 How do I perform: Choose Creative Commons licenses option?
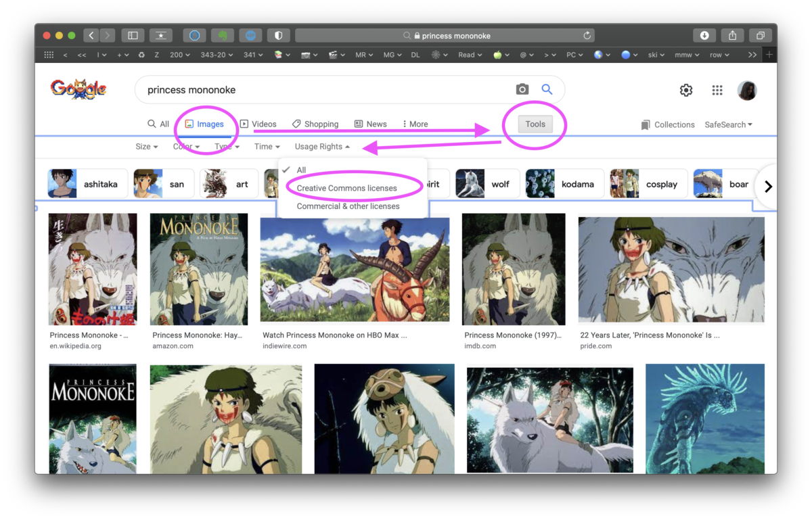pos(346,188)
